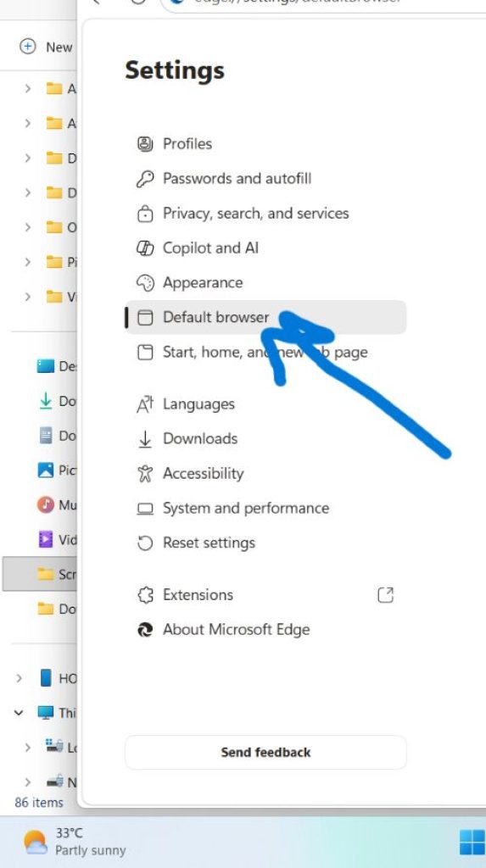The width and height of the screenshot is (486, 868).
Task: Click the phone device icon labeled HO
Action: point(46,678)
